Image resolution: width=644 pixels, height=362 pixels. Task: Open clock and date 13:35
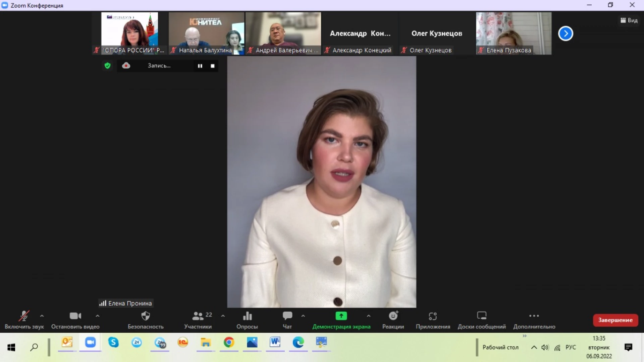coord(599,347)
